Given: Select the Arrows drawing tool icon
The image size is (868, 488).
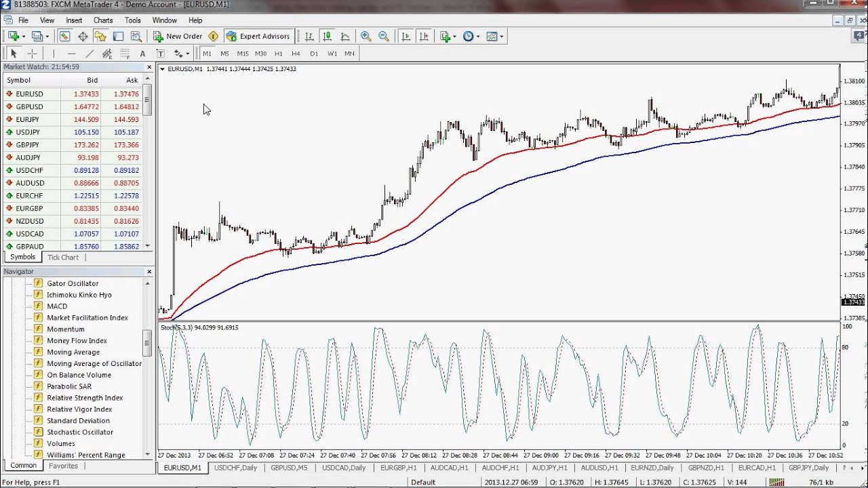Looking at the screenshot, I should pos(178,54).
